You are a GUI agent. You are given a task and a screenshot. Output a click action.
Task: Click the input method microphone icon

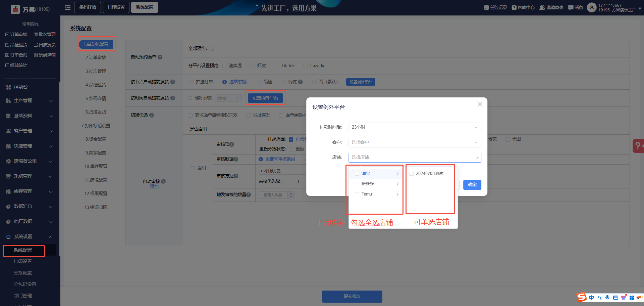click(x=607, y=298)
